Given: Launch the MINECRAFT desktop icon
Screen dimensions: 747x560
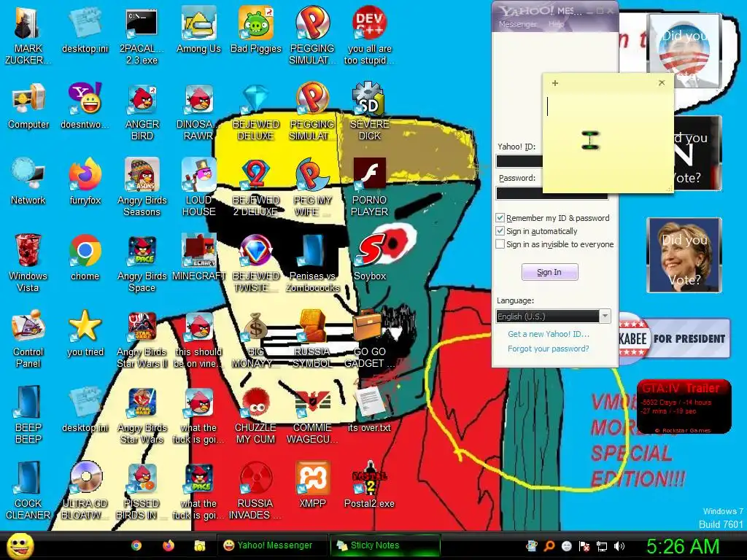Looking at the screenshot, I should tap(198, 257).
